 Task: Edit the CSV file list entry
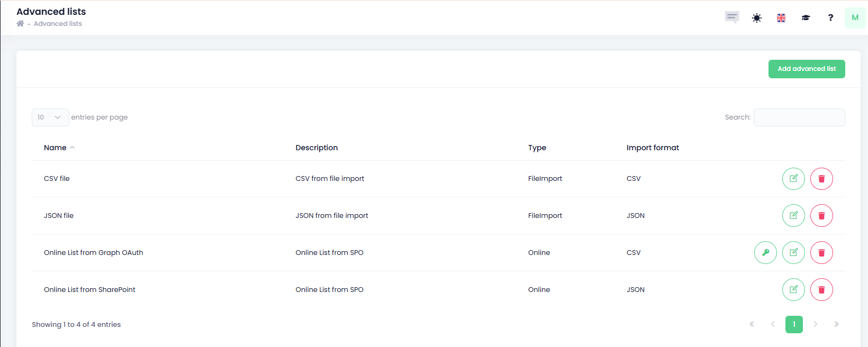793,179
